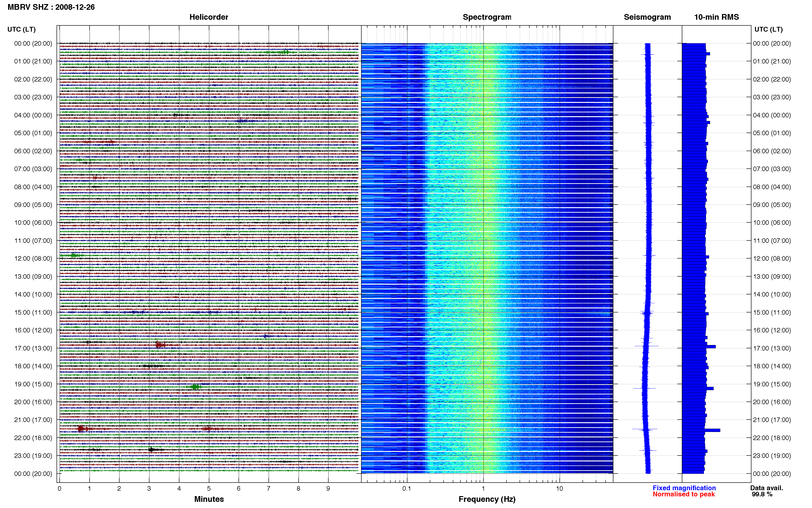
Task: Click the '9' tick on the Minutes axis
Action: click(328, 489)
